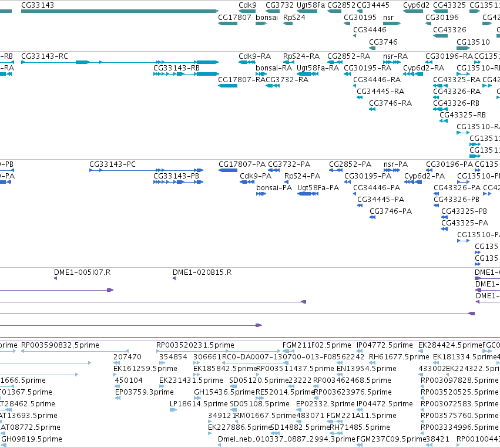Select the CG33143-PB protein label
The width and height of the screenshot is (500, 448).
click(x=176, y=176)
